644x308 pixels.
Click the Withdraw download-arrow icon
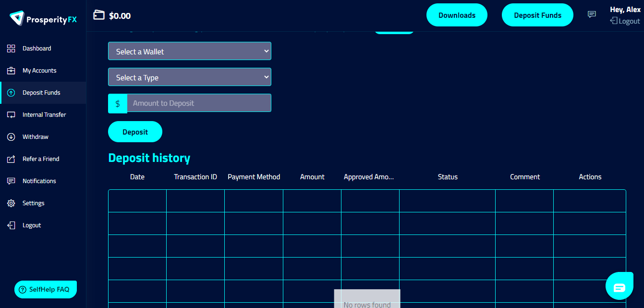pos(11,136)
